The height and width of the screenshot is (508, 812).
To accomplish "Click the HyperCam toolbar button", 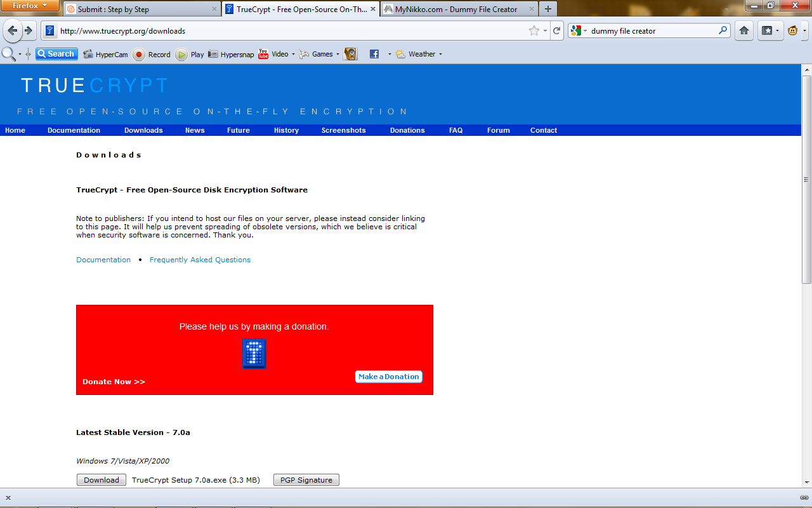I will [x=105, y=55].
